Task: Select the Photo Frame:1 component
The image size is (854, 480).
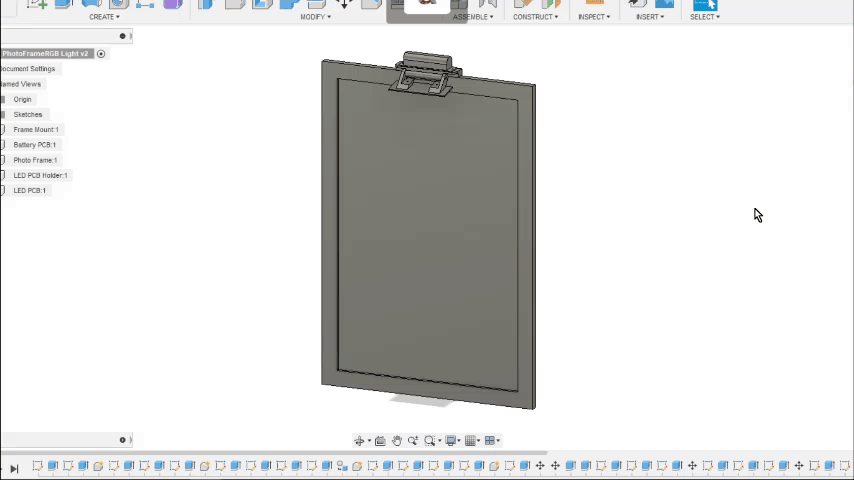Action: 35,160
